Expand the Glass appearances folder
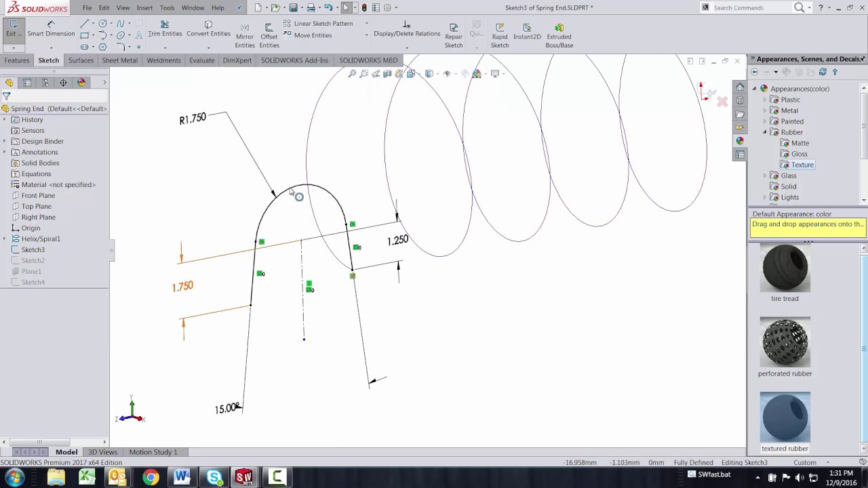 coord(765,176)
